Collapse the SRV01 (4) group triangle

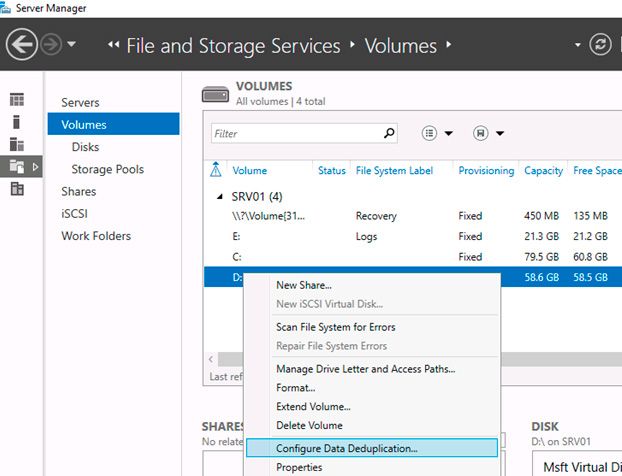(x=220, y=196)
